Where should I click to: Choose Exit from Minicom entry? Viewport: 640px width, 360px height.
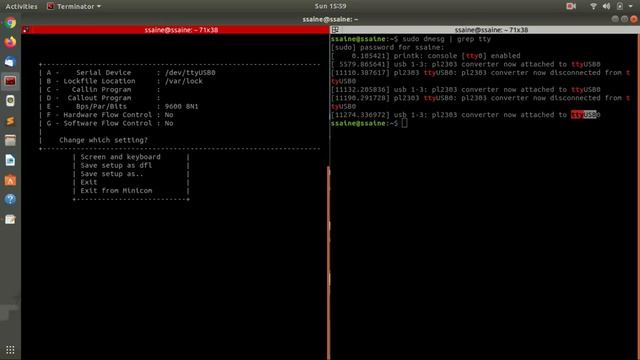pos(116,191)
